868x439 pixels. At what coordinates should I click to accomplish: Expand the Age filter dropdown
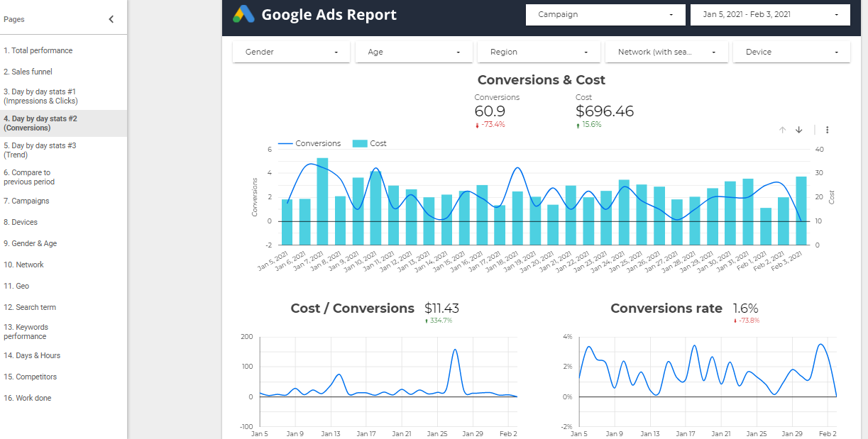point(414,52)
